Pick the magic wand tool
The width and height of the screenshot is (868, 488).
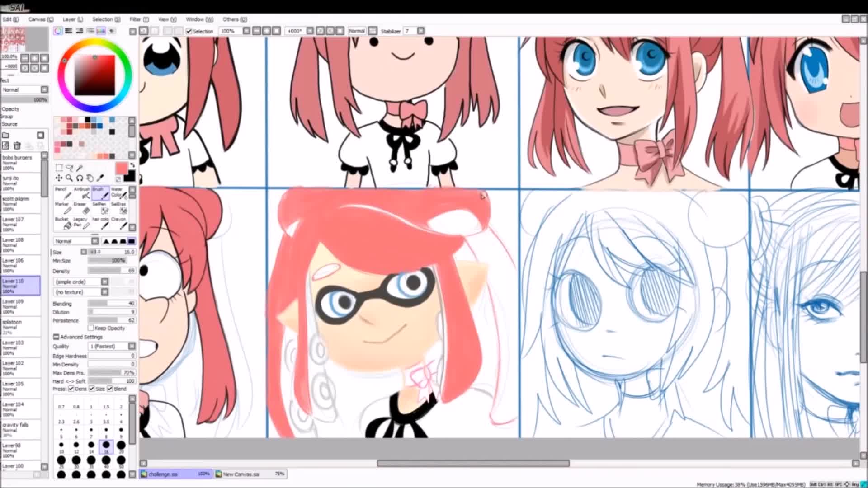click(x=80, y=168)
